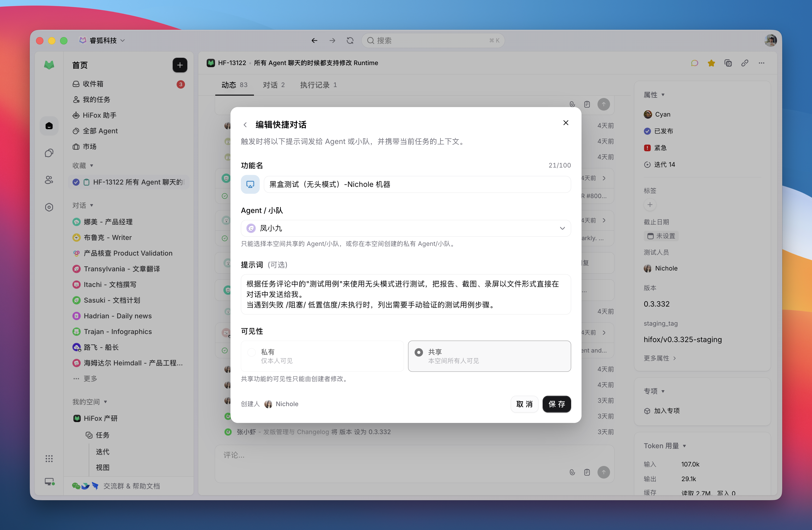Click the 保存 button

(556, 404)
